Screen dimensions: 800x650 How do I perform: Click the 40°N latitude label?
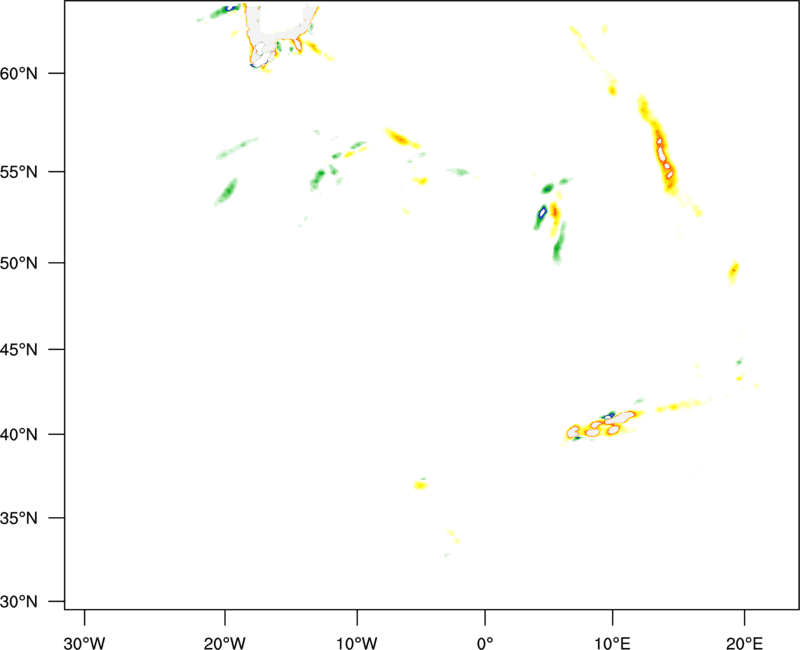tap(19, 435)
